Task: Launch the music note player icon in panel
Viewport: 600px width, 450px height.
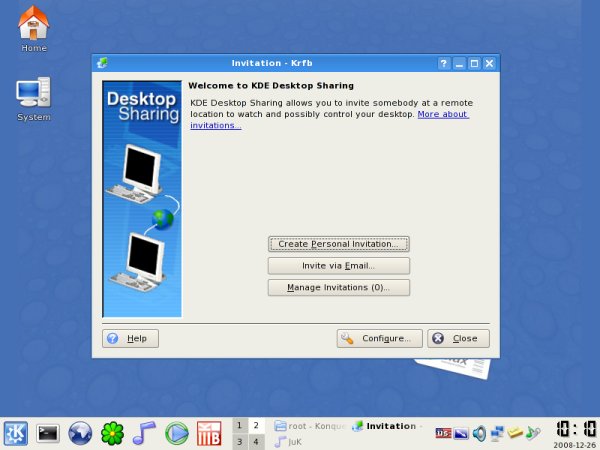Action: pos(144,434)
